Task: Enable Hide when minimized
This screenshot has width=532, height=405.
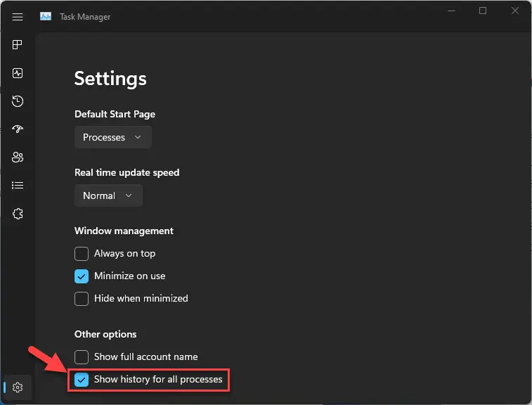Action: pyautogui.click(x=82, y=299)
